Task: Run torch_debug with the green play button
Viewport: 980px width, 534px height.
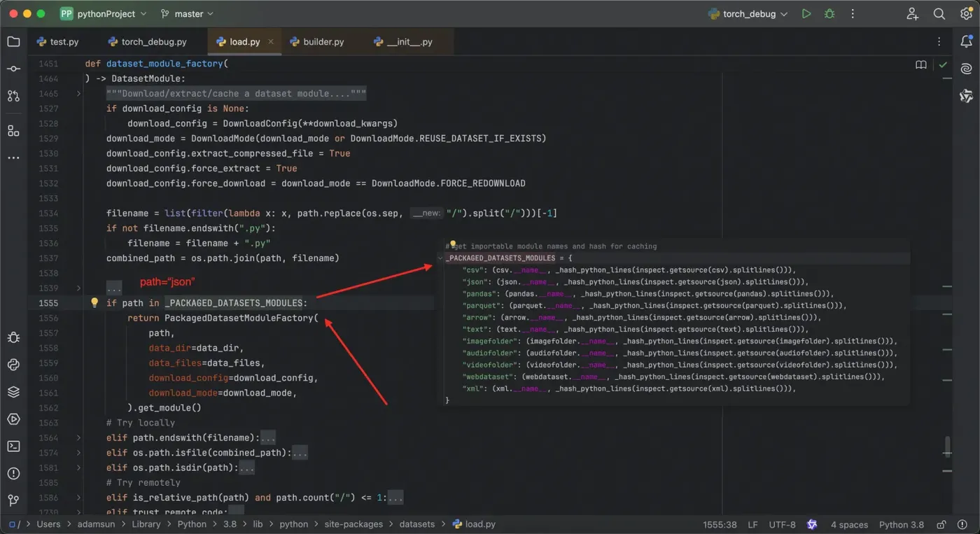Action: coord(806,14)
